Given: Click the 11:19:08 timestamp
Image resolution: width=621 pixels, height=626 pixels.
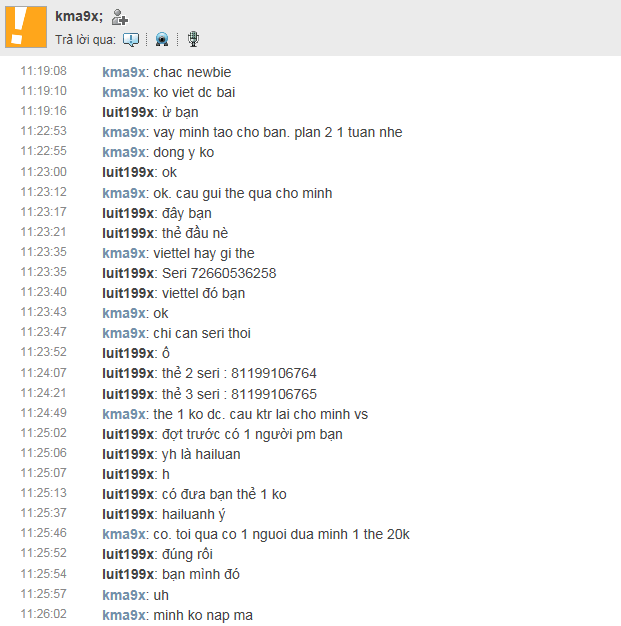Looking at the screenshot, I should [x=44, y=72].
